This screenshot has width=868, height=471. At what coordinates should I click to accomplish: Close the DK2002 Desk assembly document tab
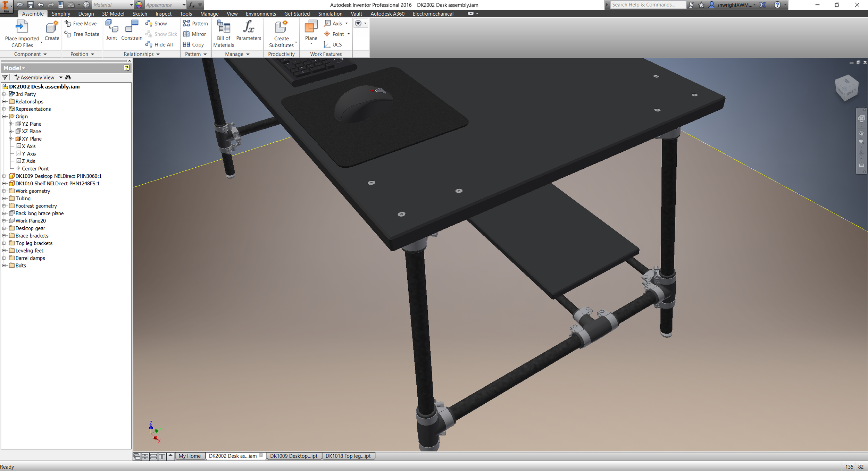click(x=261, y=455)
